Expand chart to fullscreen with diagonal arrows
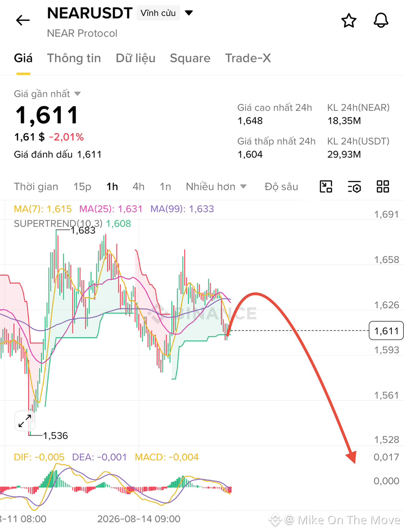This screenshot has height=532, width=404. point(25,421)
